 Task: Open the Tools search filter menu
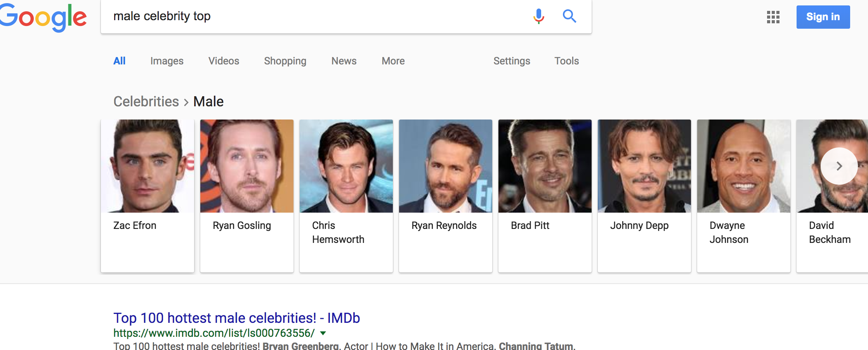click(566, 61)
